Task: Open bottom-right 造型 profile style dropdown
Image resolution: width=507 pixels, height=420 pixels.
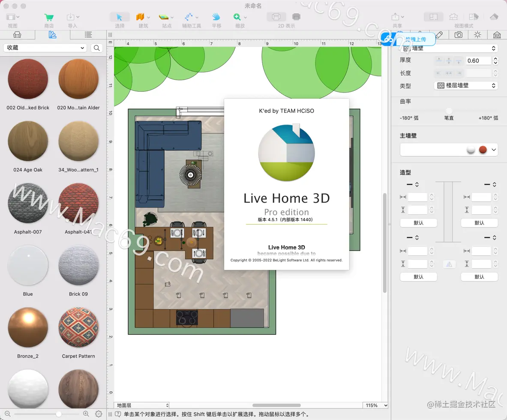Action: (x=490, y=237)
